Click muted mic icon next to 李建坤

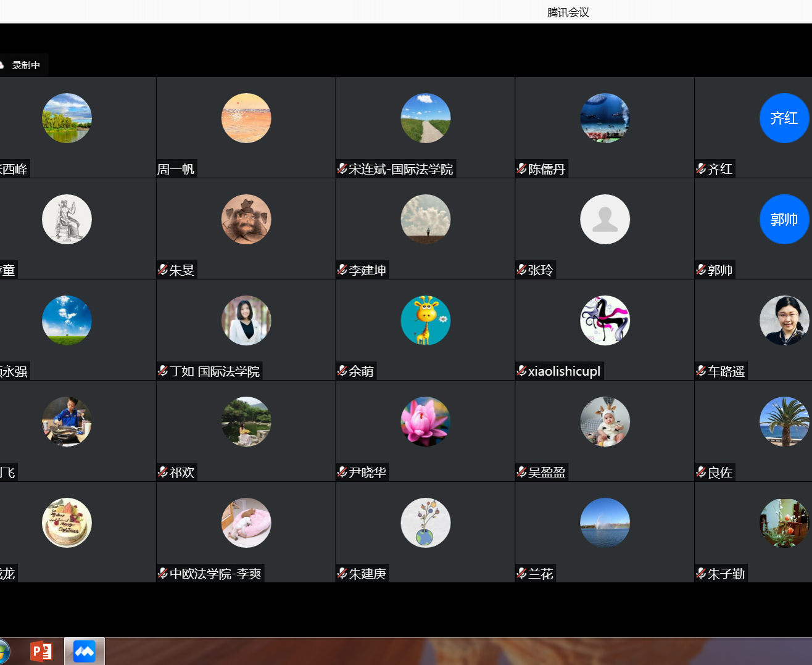[x=342, y=270]
